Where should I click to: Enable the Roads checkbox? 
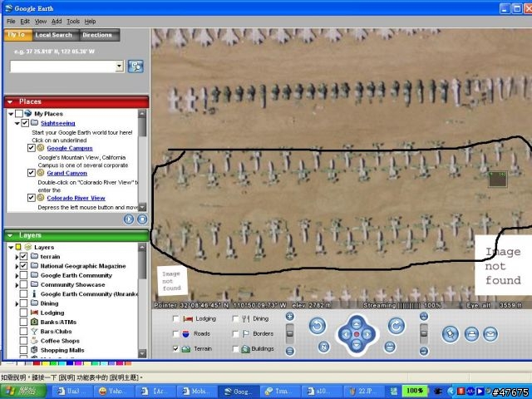point(176,333)
